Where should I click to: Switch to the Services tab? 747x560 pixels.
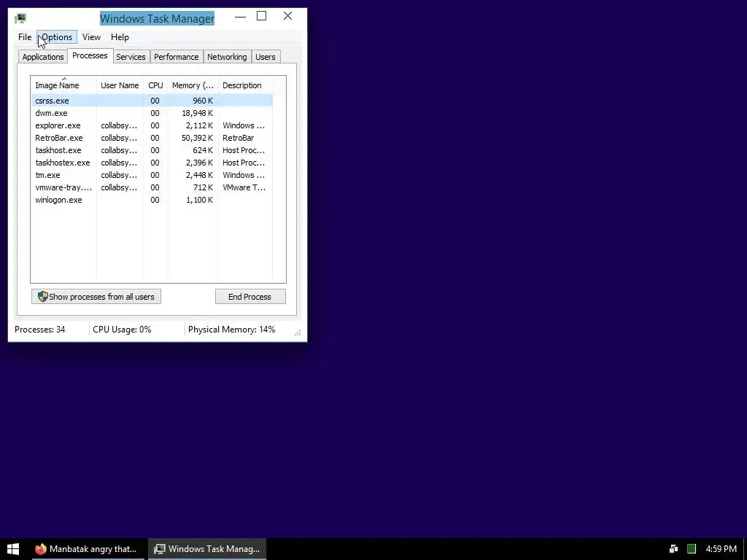131,57
